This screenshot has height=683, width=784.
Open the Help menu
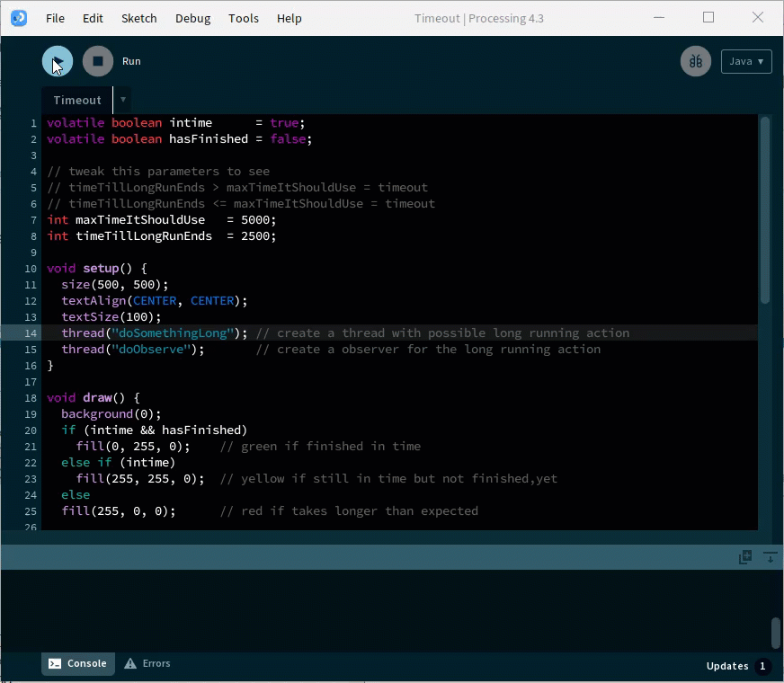pyautogui.click(x=289, y=19)
